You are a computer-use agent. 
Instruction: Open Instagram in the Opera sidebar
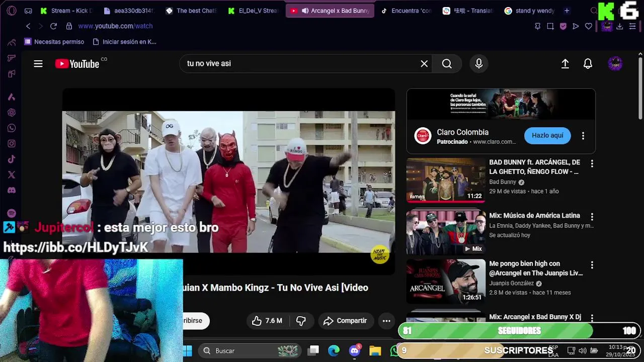12,144
